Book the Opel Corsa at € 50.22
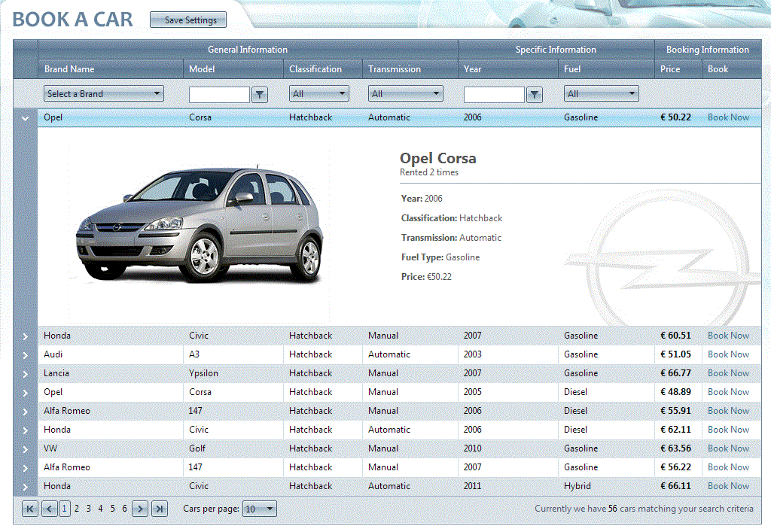The height and width of the screenshot is (532, 771). pyautogui.click(x=728, y=117)
